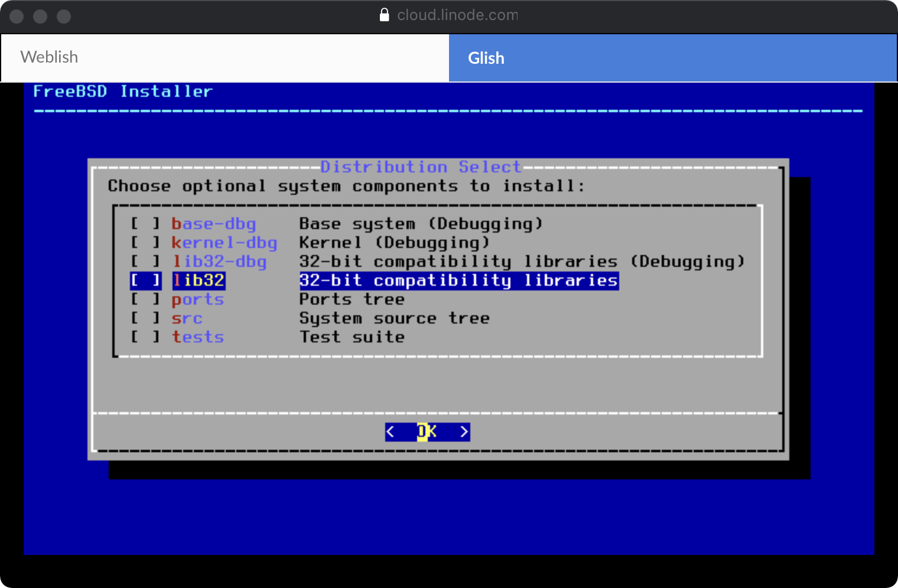Enable the kernel-dbg checkbox

point(145,243)
